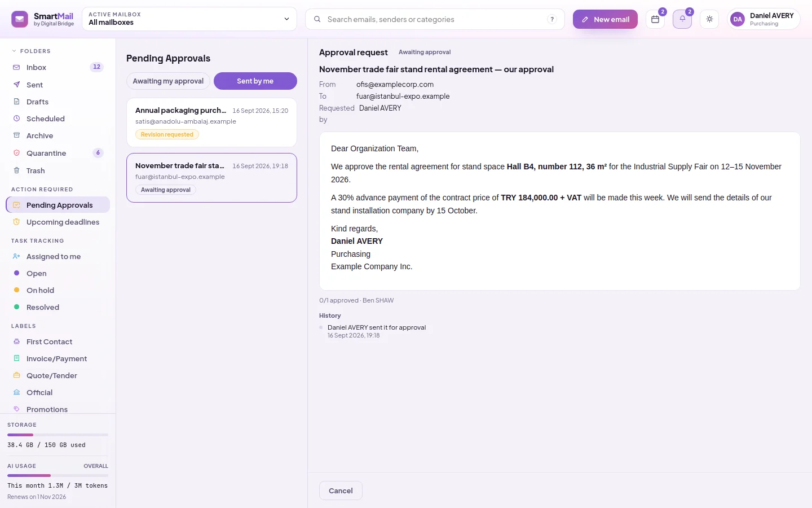Screen dimensions: 812x508
Task: Click the Cancel button
Action: (341, 491)
